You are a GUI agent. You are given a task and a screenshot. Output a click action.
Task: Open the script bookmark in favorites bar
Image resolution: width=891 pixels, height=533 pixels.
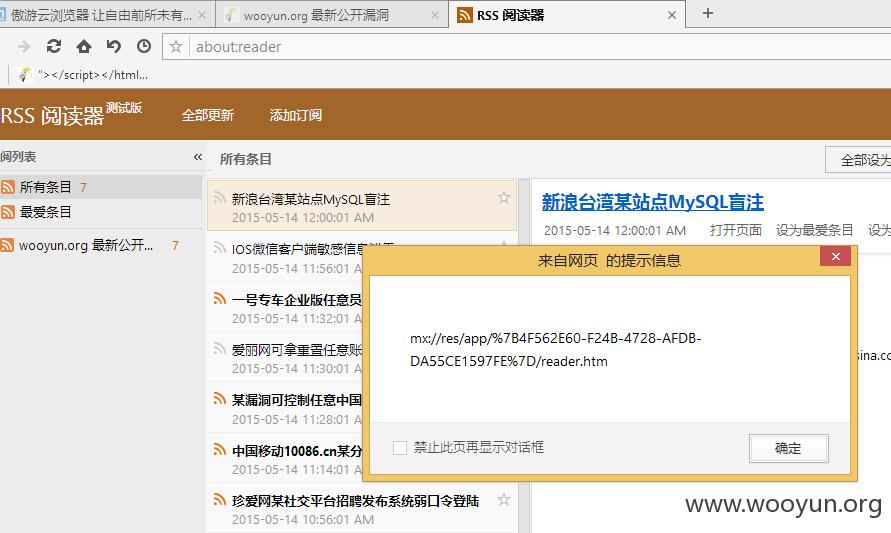[x=84, y=75]
